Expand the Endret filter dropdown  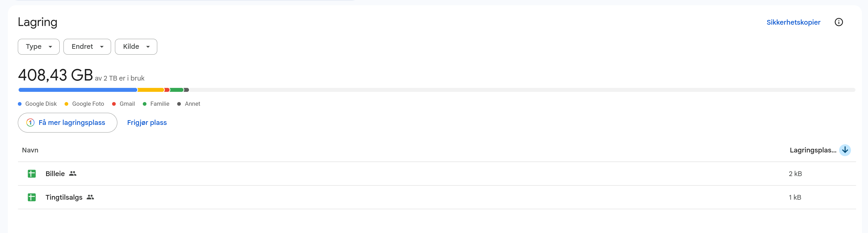pos(87,46)
